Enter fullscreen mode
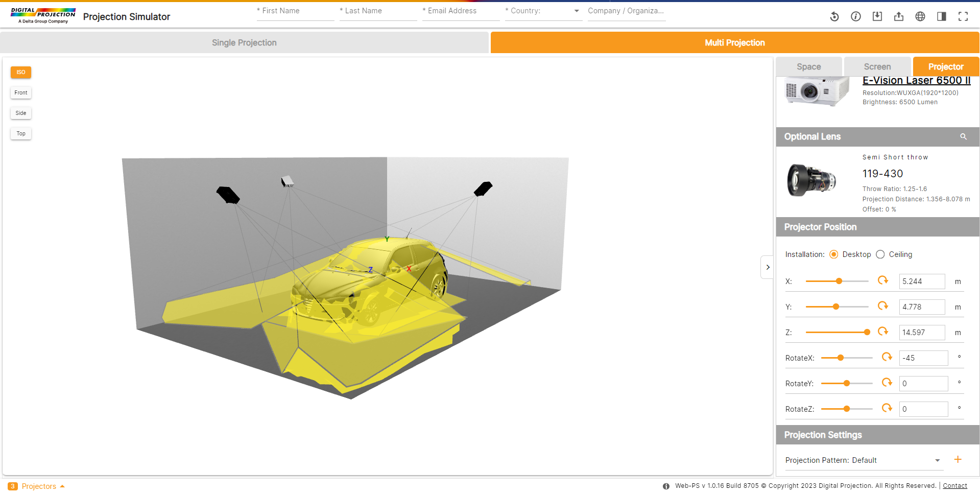The width and height of the screenshot is (980, 494). 963,16
